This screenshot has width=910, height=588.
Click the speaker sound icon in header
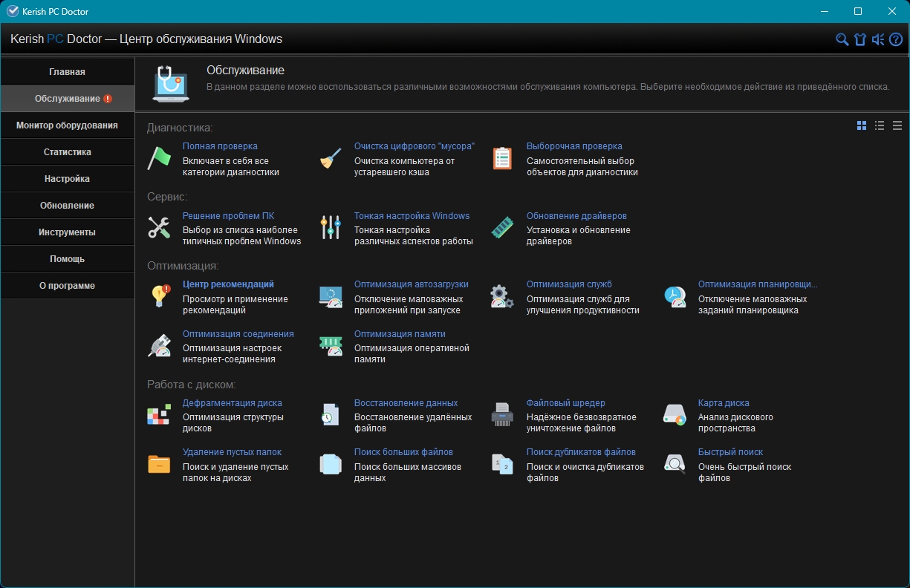pyautogui.click(x=878, y=39)
